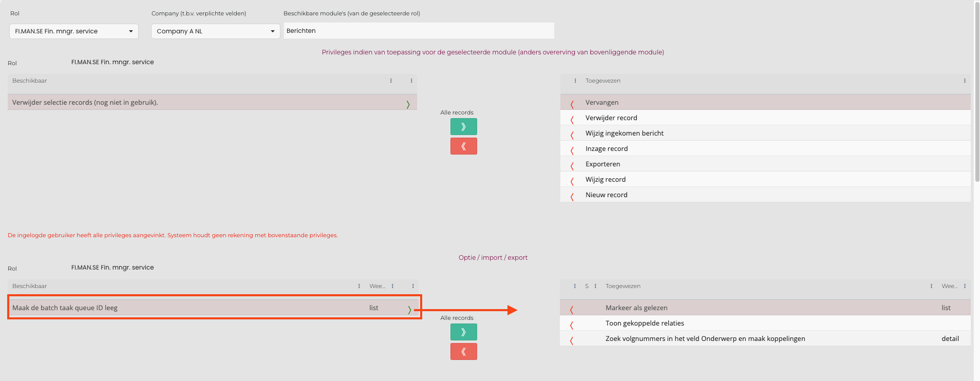Remove 'Vervangen' privilege with its red arrow
Viewport: 980px width, 381px height.
[572, 104]
